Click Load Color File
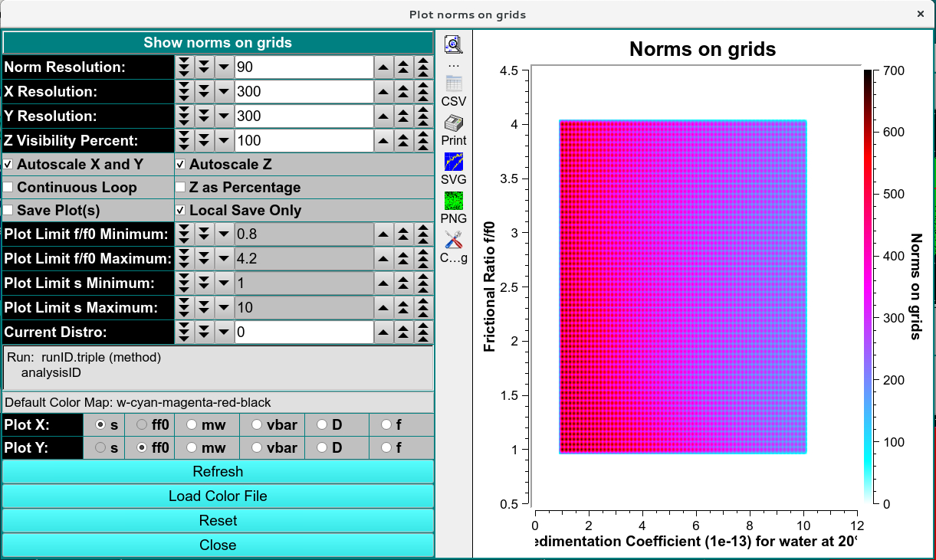The height and width of the screenshot is (560, 936). coord(218,496)
